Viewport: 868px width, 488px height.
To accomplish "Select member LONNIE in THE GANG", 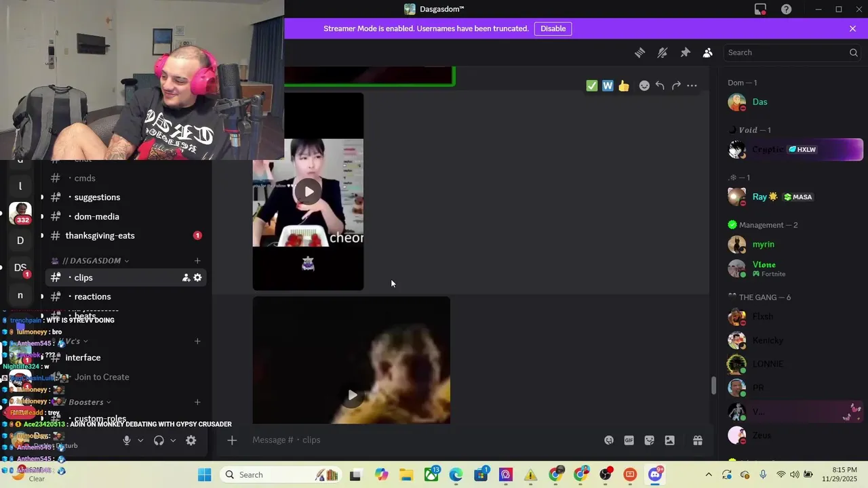I will [793, 364].
